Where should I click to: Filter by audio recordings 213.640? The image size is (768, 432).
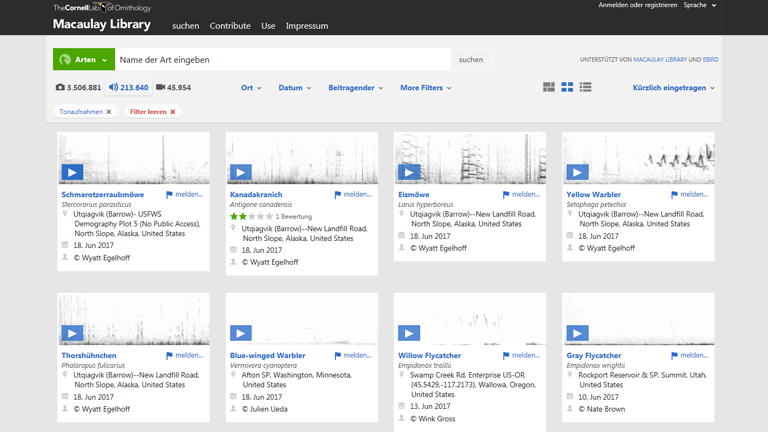click(129, 88)
